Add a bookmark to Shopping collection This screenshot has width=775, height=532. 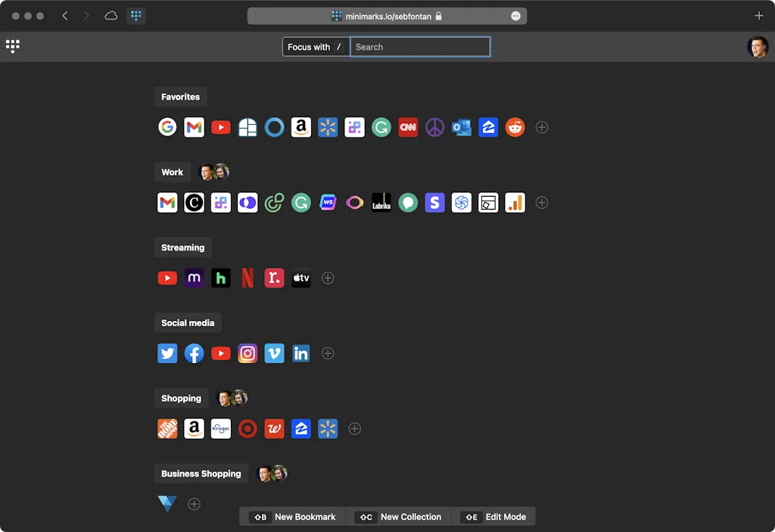(354, 428)
